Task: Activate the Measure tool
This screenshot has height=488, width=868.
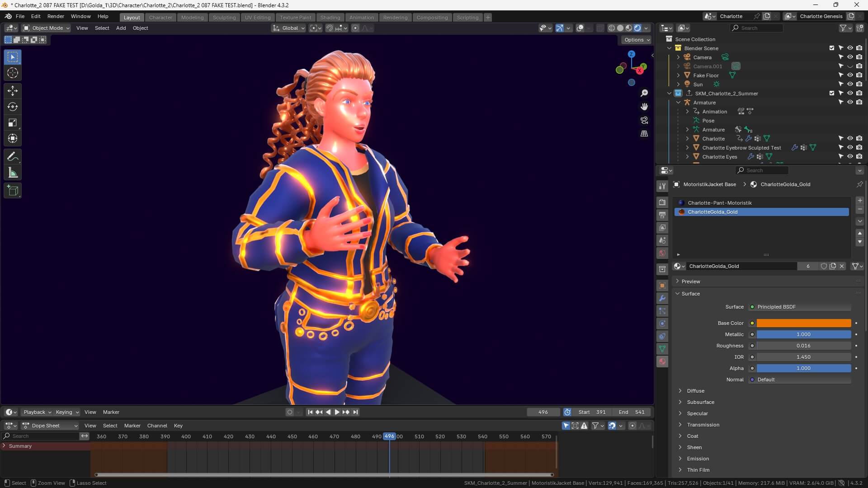Action: pyautogui.click(x=12, y=172)
